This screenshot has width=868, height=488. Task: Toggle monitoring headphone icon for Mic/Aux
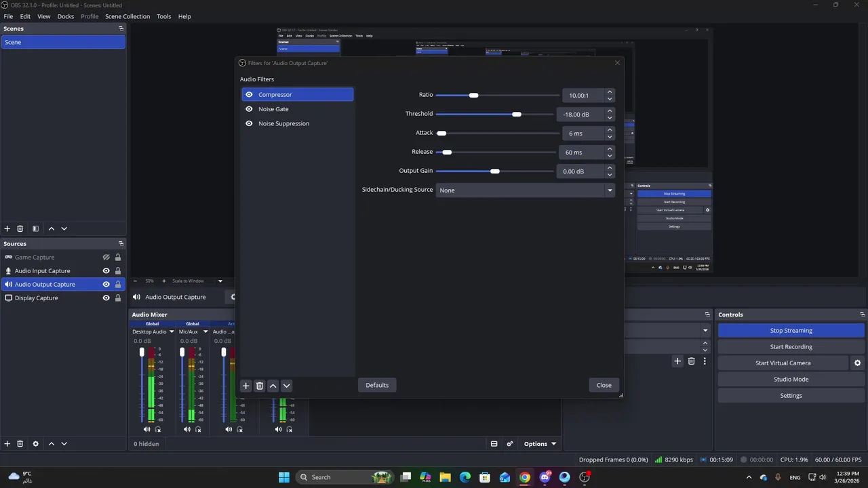[x=199, y=429]
